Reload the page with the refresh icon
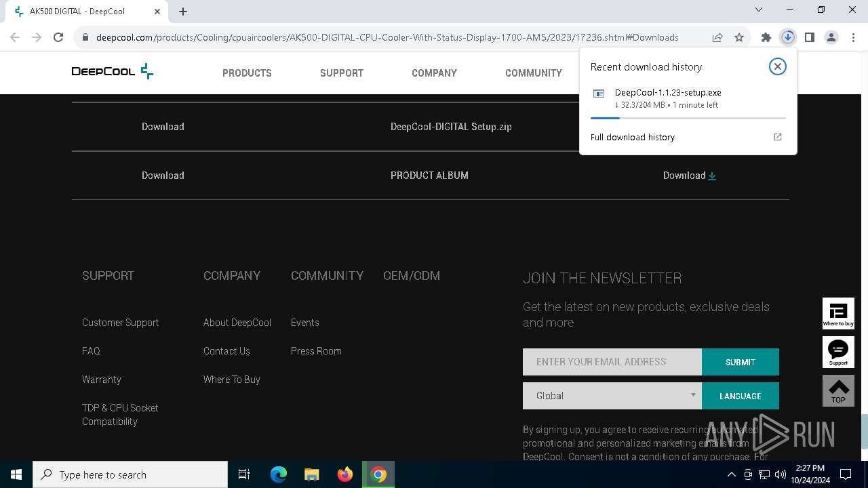The height and width of the screenshot is (488, 868). click(x=58, y=37)
